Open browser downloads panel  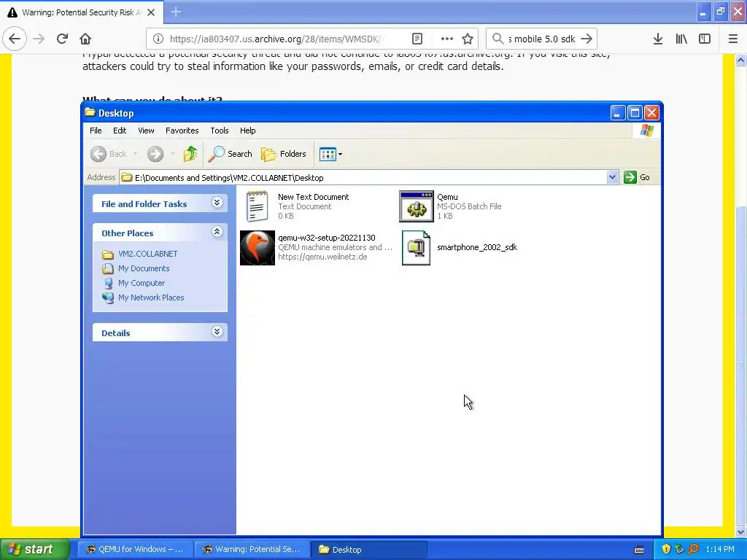pyautogui.click(x=658, y=39)
